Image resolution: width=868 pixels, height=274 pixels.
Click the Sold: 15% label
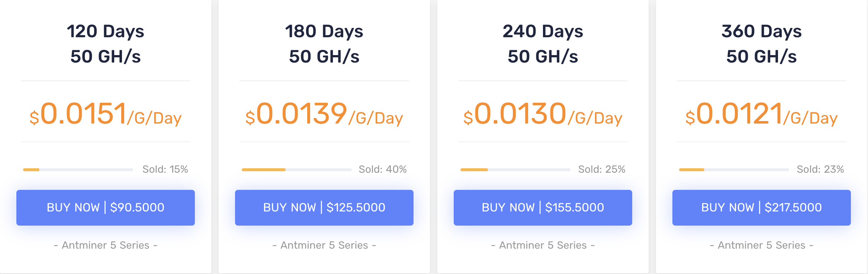(165, 169)
